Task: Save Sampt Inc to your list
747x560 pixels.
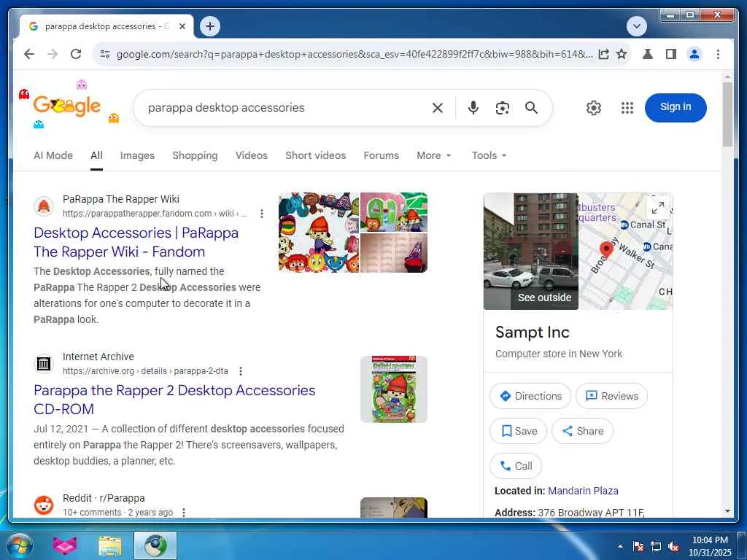Action: [519, 431]
